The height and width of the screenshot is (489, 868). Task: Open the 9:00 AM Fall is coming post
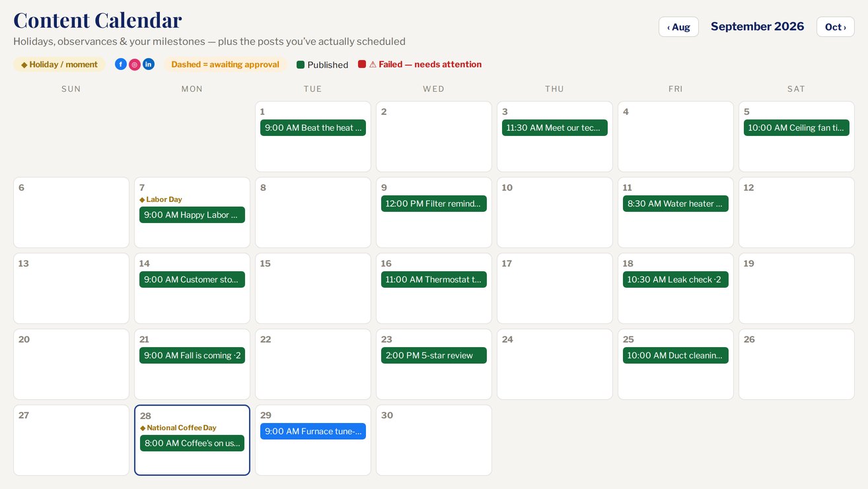192,356
